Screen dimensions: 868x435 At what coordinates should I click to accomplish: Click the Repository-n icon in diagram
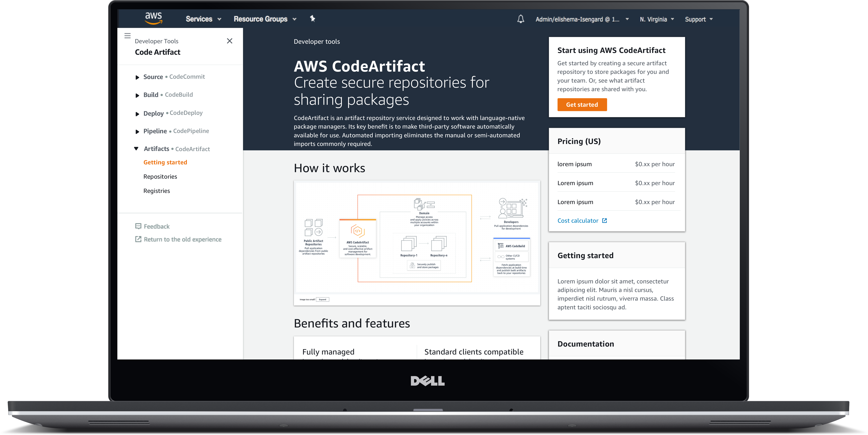click(439, 243)
